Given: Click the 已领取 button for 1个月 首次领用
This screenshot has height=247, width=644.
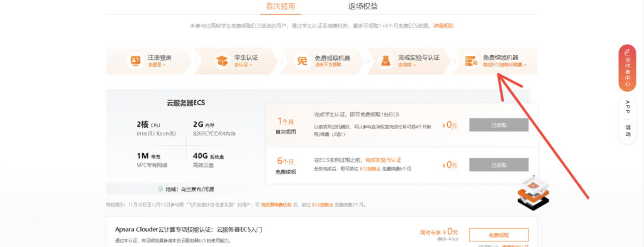Looking at the screenshot, I should click(x=499, y=125).
